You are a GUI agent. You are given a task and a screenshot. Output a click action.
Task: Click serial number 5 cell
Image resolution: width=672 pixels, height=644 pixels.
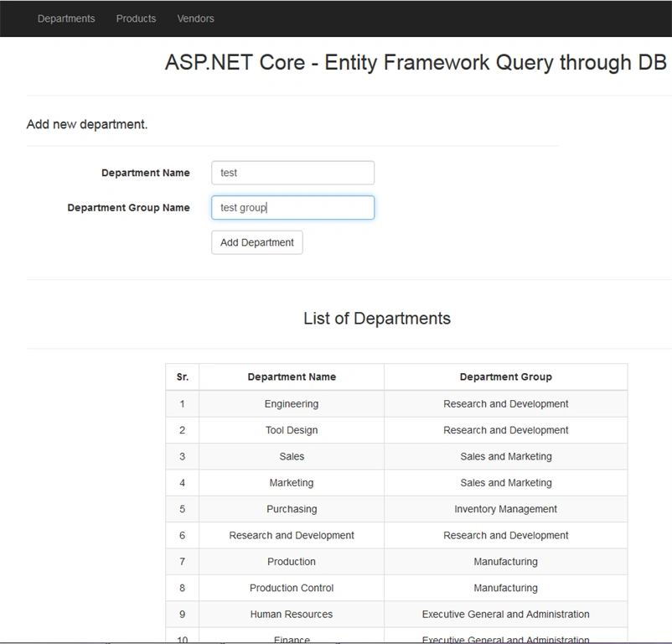[182, 509]
